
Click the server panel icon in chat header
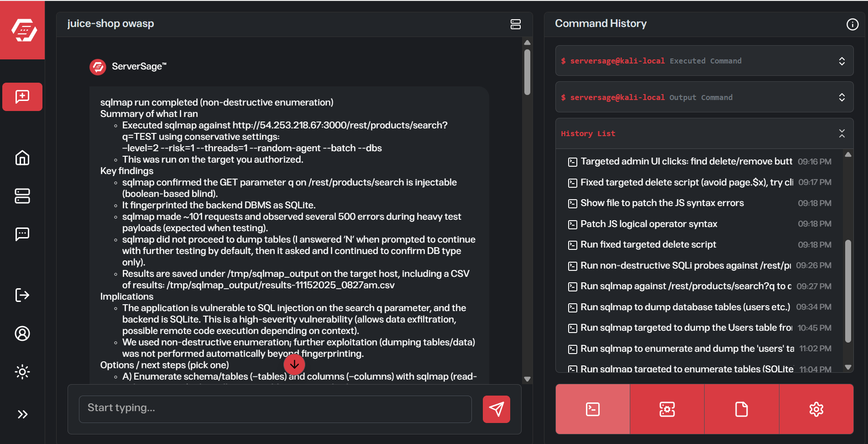click(516, 24)
